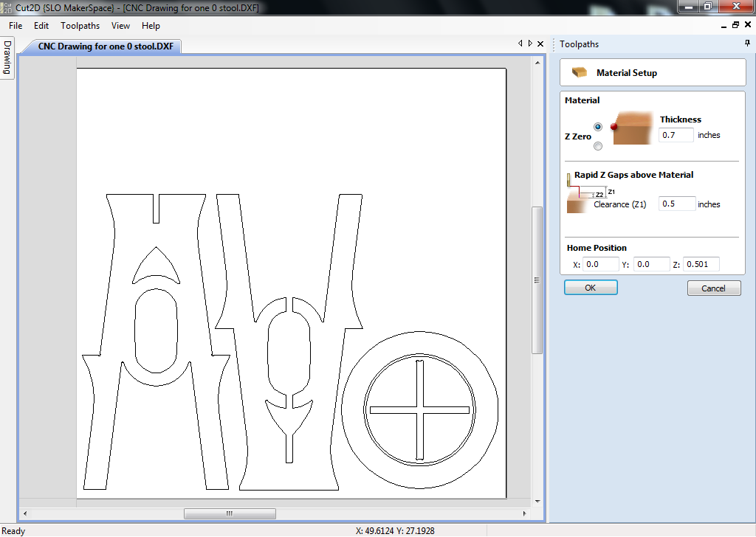The height and width of the screenshot is (537, 756).
Task: Pin the Toolpaths panel
Action: click(747, 44)
